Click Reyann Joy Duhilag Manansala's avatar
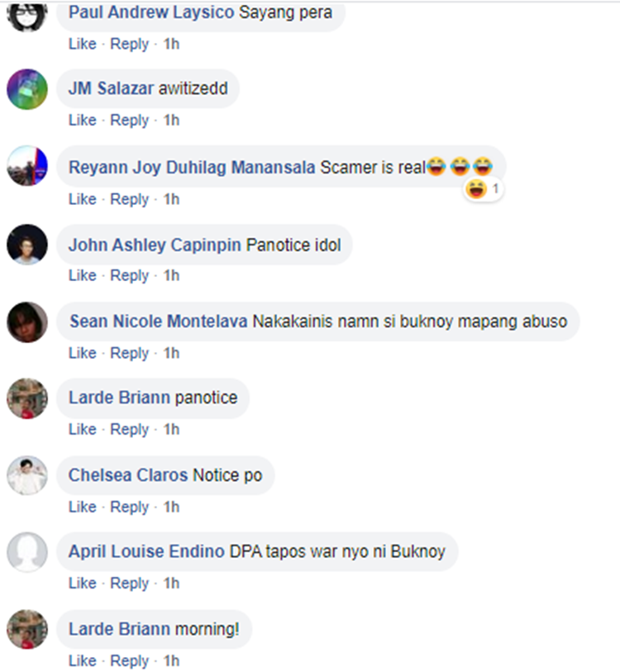 point(27,165)
